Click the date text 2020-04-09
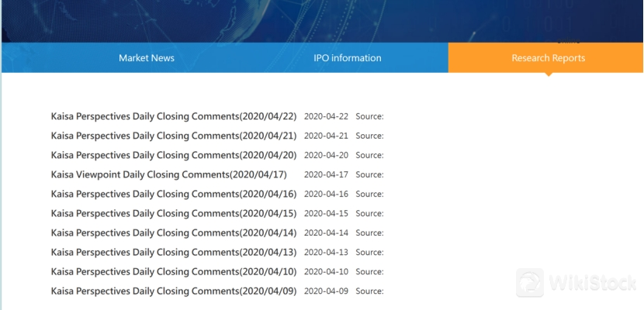Screen dimensions: 644x310 point(326,291)
